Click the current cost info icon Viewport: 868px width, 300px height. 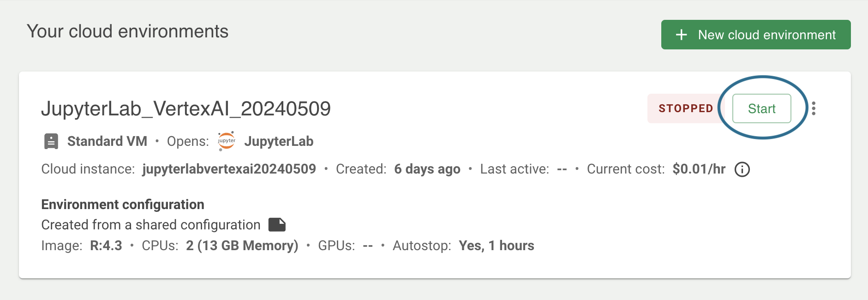742,169
